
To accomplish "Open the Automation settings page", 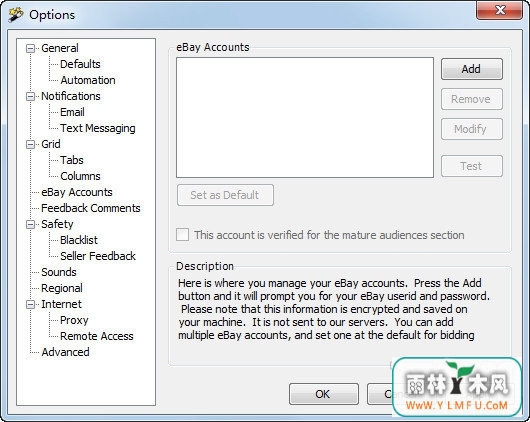I will 88,80.
